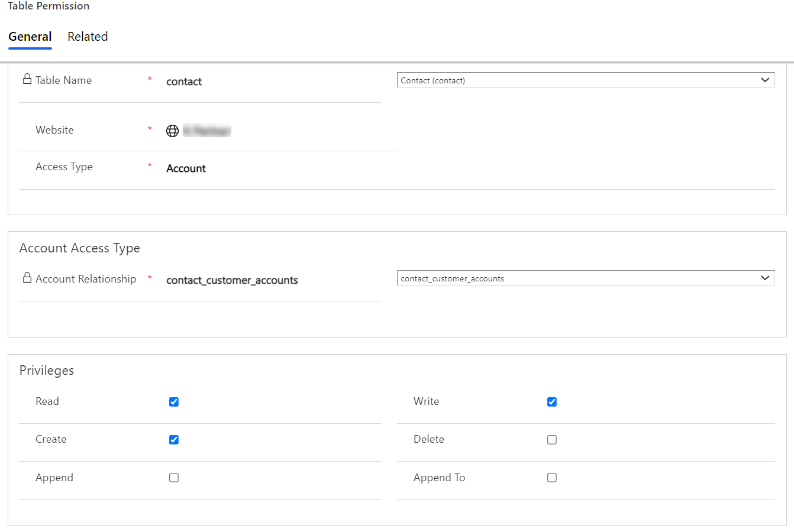Click the Privileges section heading
This screenshot has height=532, width=794.
click(x=47, y=371)
